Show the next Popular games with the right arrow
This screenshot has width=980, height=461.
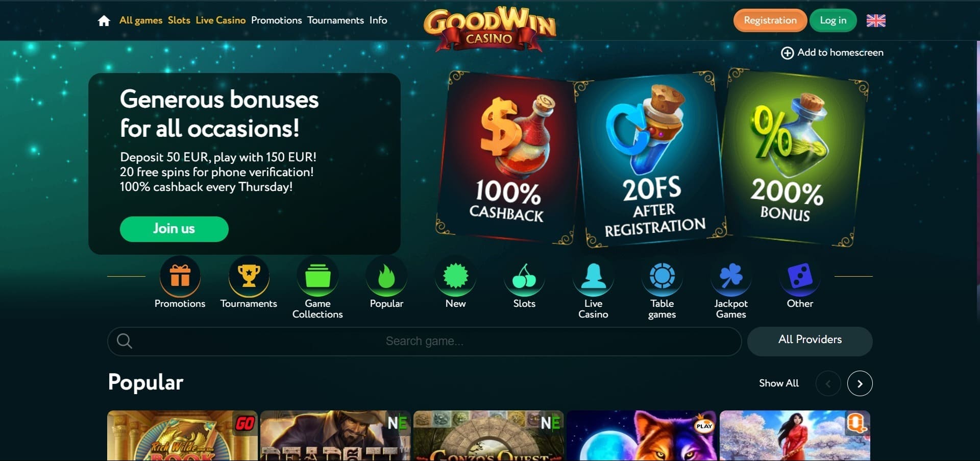[x=860, y=383]
